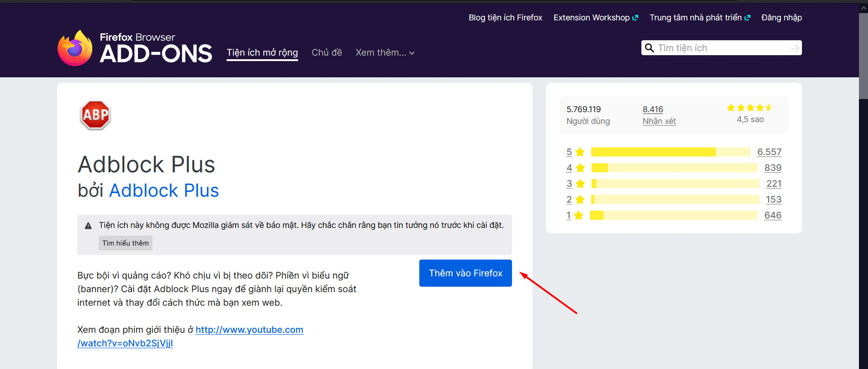Open the 221 three-star reviews count

774,184
